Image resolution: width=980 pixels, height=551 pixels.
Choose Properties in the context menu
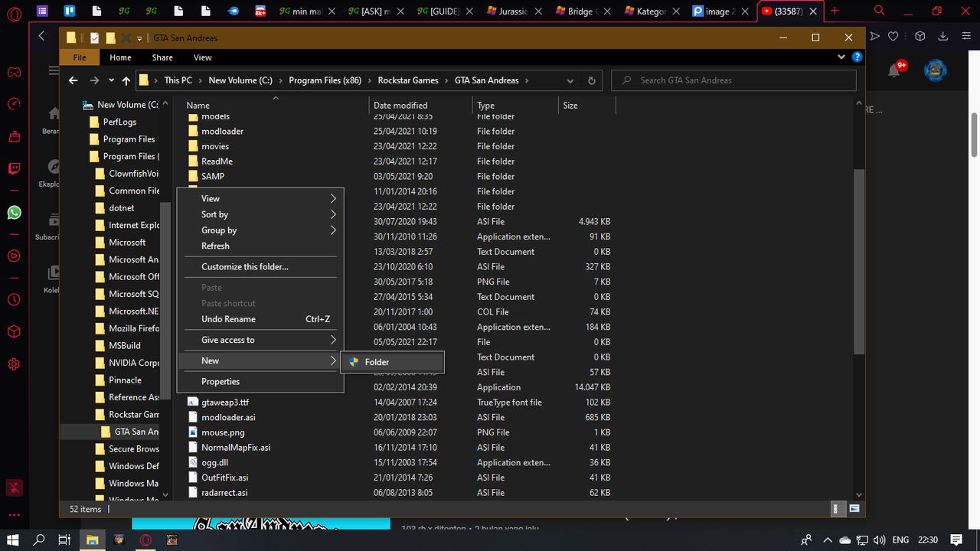pos(260,382)
